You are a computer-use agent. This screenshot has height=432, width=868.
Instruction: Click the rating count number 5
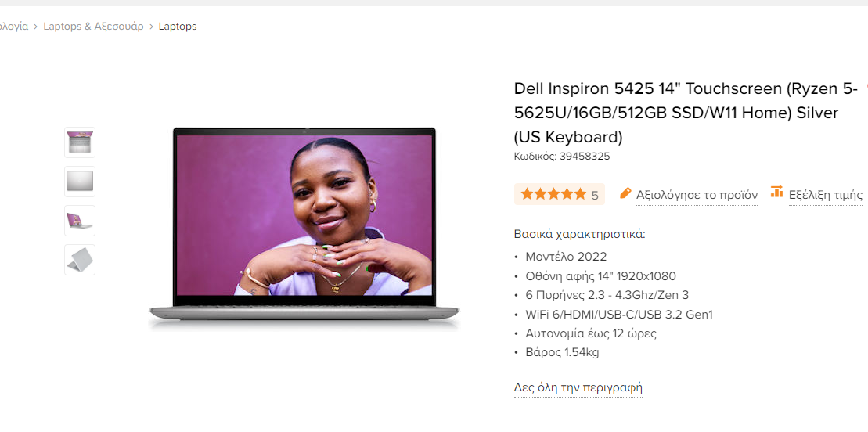pyautogui.click(x=595, y=196)
